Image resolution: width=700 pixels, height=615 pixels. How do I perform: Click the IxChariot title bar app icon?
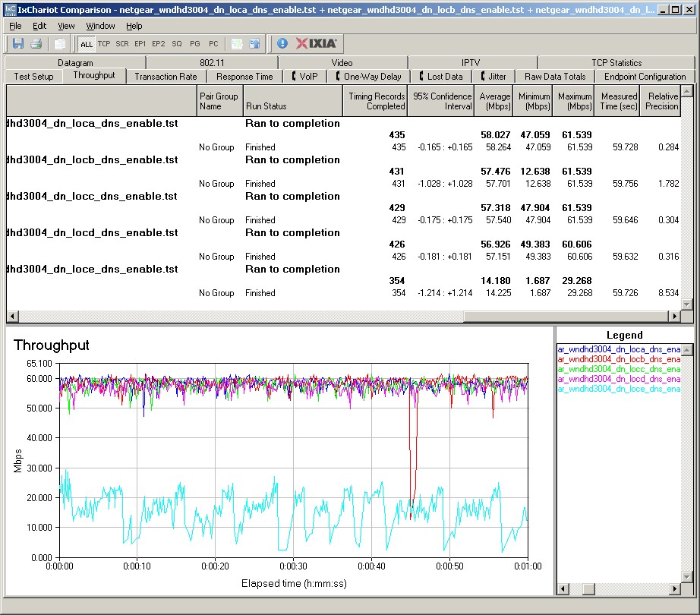(10, 9)
